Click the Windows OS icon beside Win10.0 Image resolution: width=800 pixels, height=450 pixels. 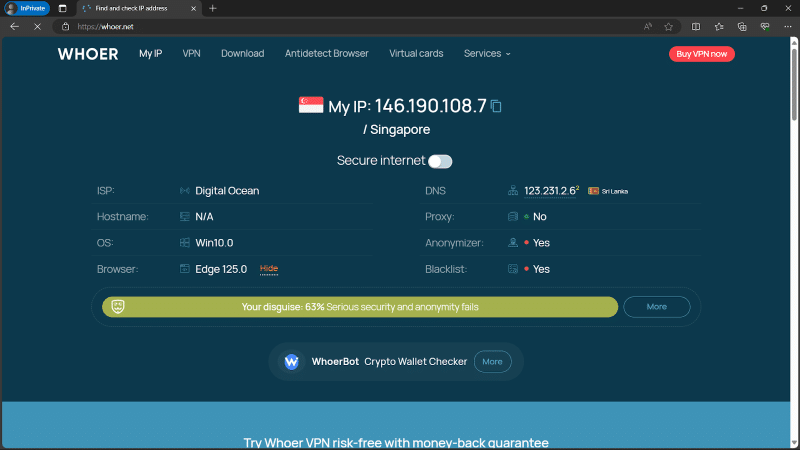tap(185, 243)
